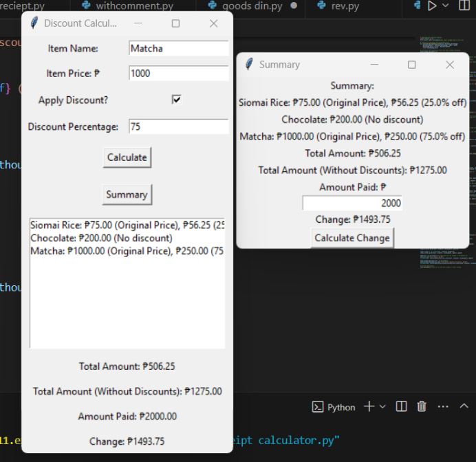Focus the Discount Percentage input field
This screenshot has height=462, width=476.
(x=178, y=126)
